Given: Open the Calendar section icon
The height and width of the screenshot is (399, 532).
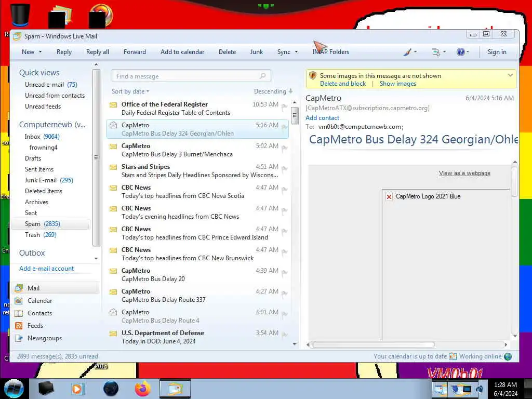Looking at the screenshot, I should (x=19, y=301).
